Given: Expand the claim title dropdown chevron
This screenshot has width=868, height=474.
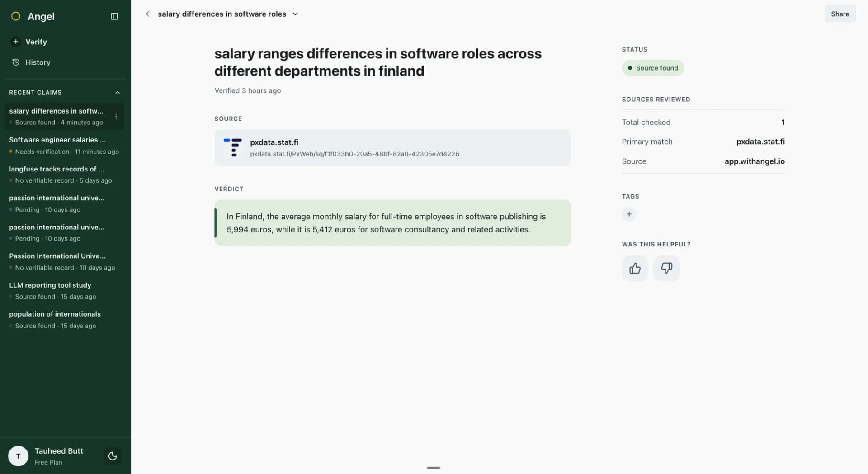Looking at the screenshot, I should (x=295, y=14).
